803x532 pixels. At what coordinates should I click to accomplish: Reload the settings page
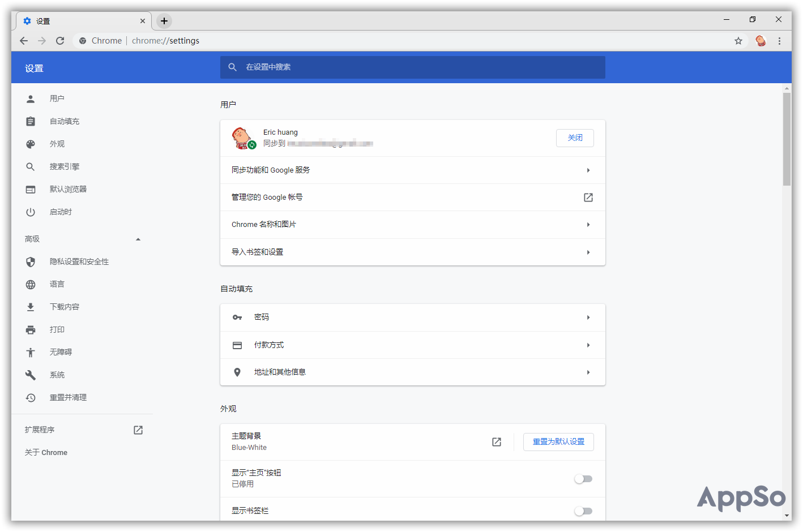pos(60,41)
